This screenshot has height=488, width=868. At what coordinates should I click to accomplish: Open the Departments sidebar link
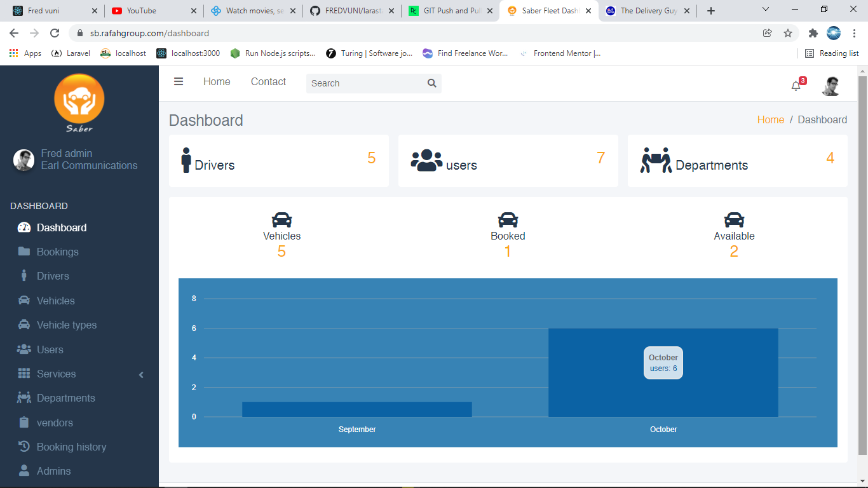[65, 398]
